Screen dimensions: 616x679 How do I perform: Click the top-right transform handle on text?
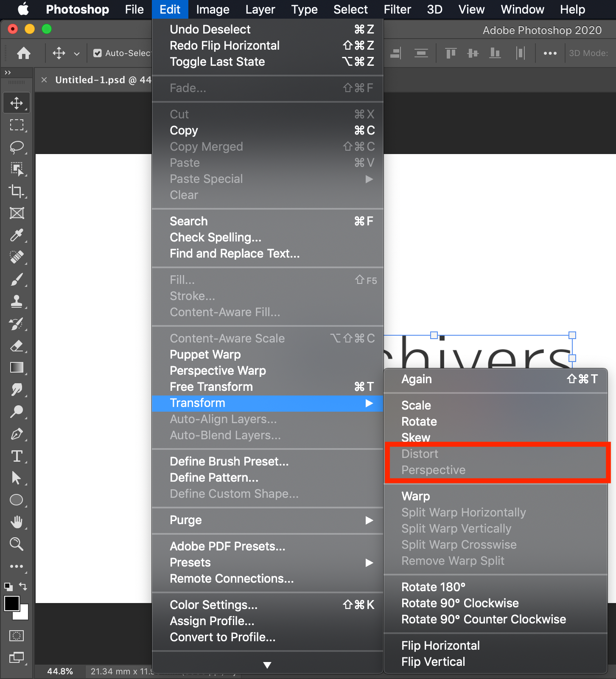coord(572,335)
